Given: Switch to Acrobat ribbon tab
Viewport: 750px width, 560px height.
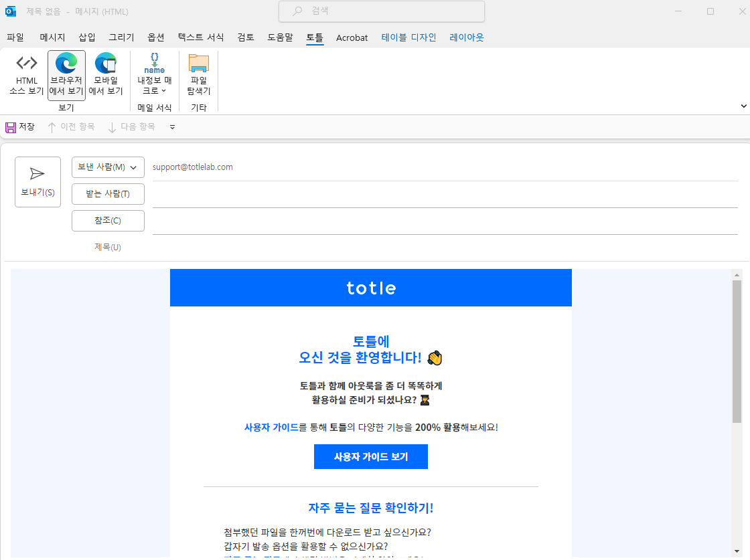Looking at the screenshot, I should tap(352, 37).
